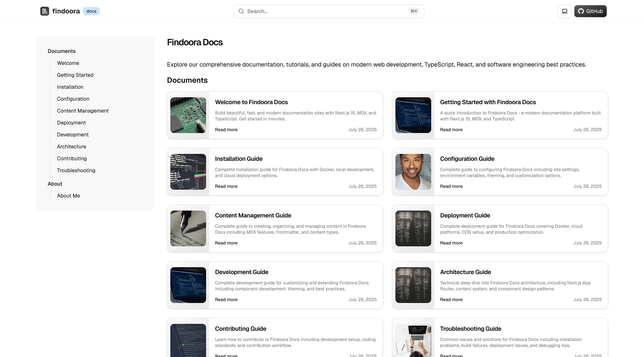Click the docs badge next to findoora

click(x=91, y=11)
